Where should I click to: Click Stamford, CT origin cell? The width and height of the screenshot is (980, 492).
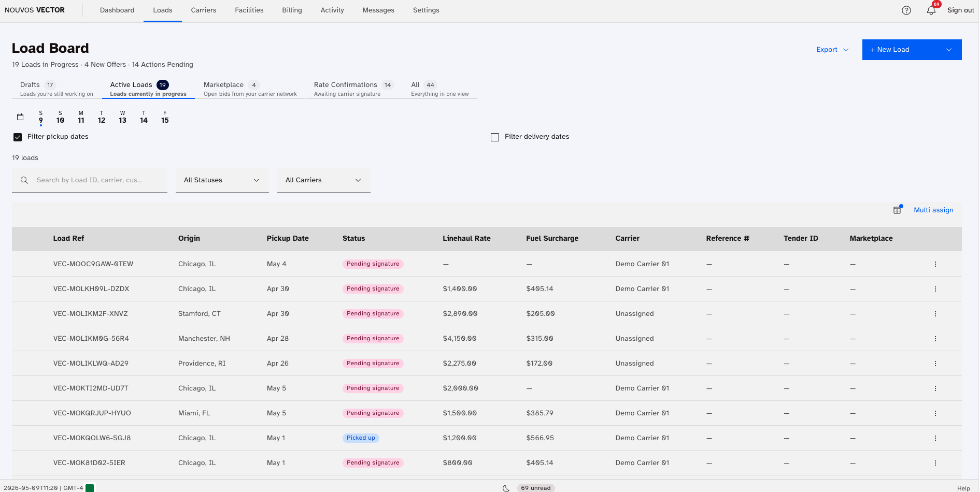click(200, 314)
